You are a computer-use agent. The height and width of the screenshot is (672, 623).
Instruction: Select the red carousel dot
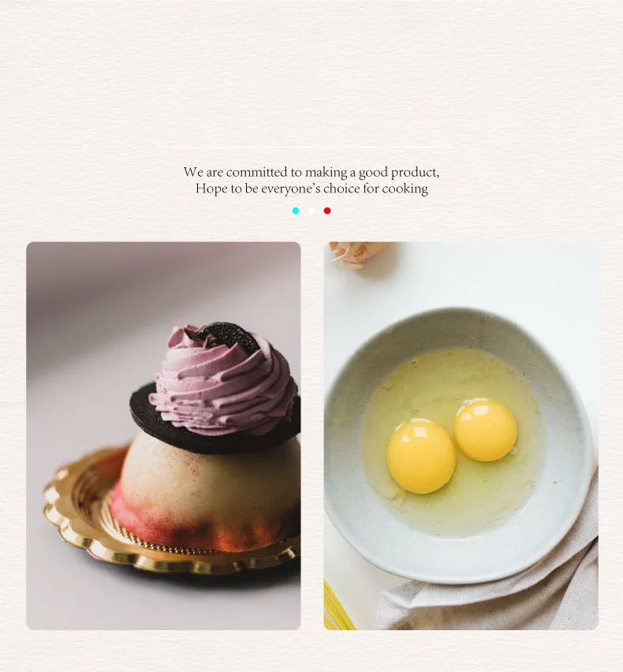[327, 211]
